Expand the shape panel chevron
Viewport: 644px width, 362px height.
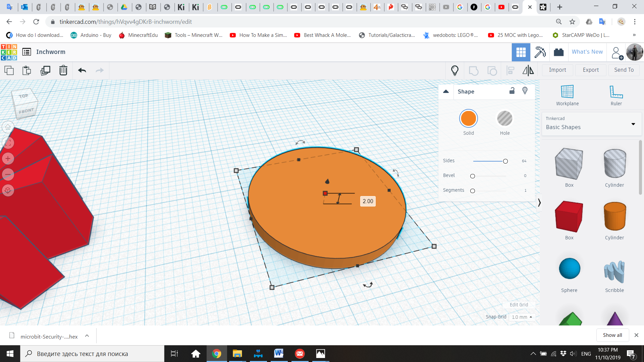coord(446,92)
